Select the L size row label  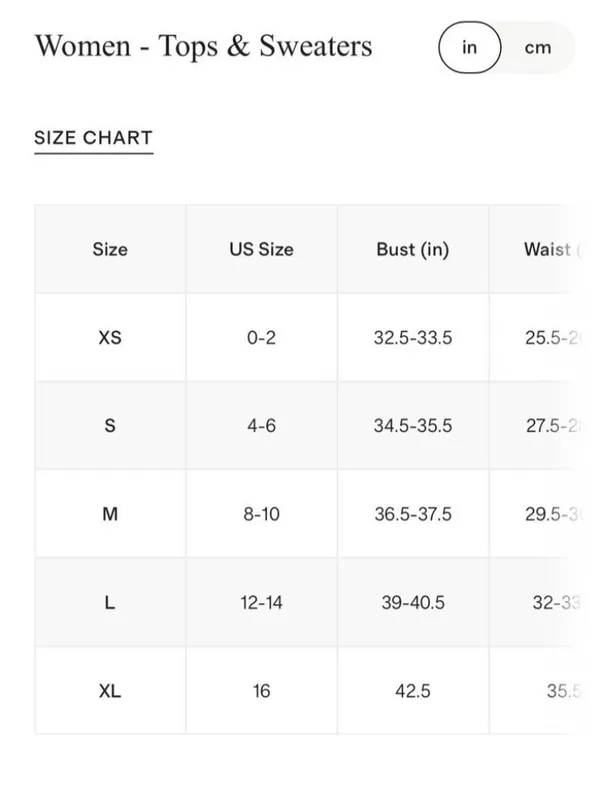(x=110, y=603)
